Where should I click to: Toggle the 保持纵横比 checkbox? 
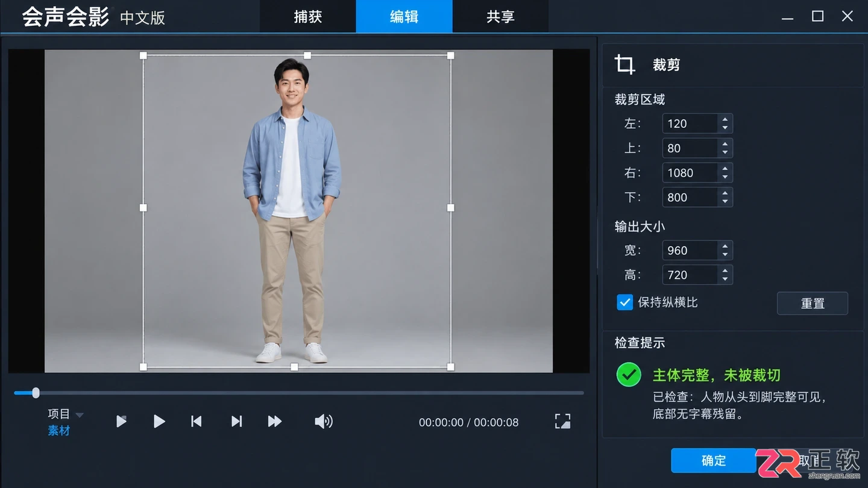624,302
